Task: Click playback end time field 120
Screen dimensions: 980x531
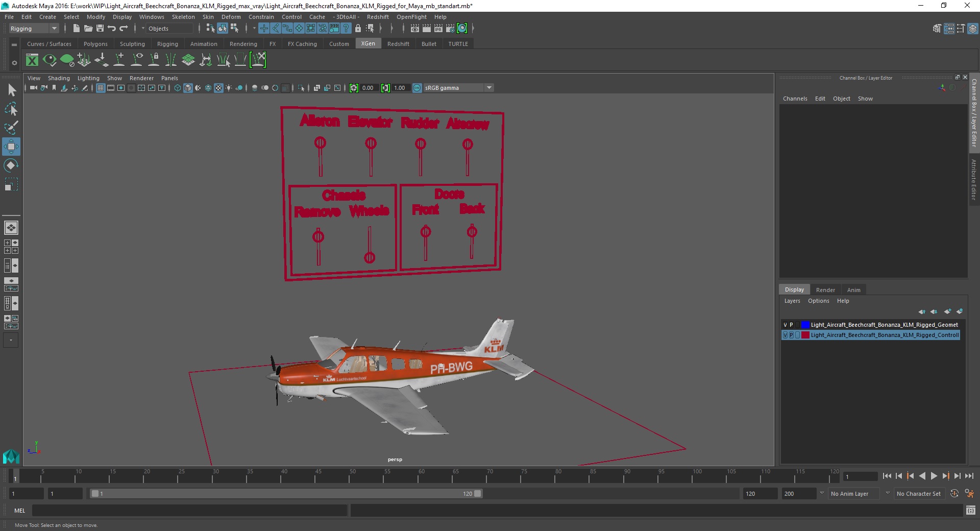Action: point(759,493)
